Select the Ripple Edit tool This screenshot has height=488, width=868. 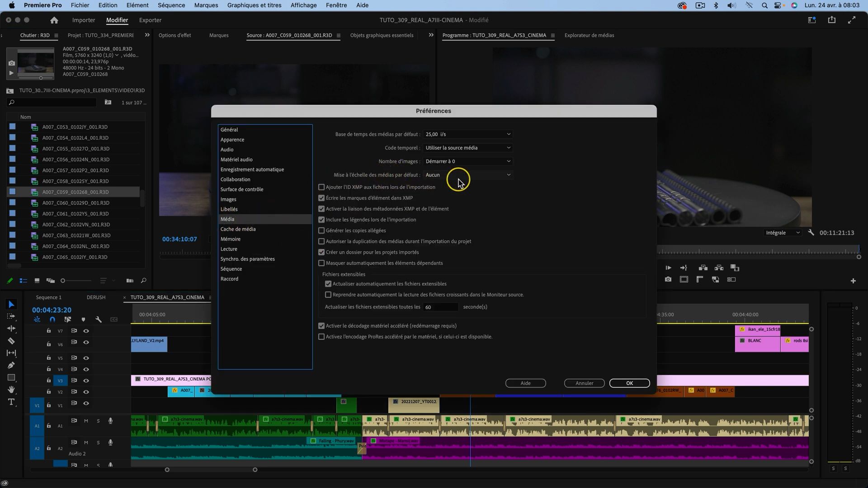(11, 328)
